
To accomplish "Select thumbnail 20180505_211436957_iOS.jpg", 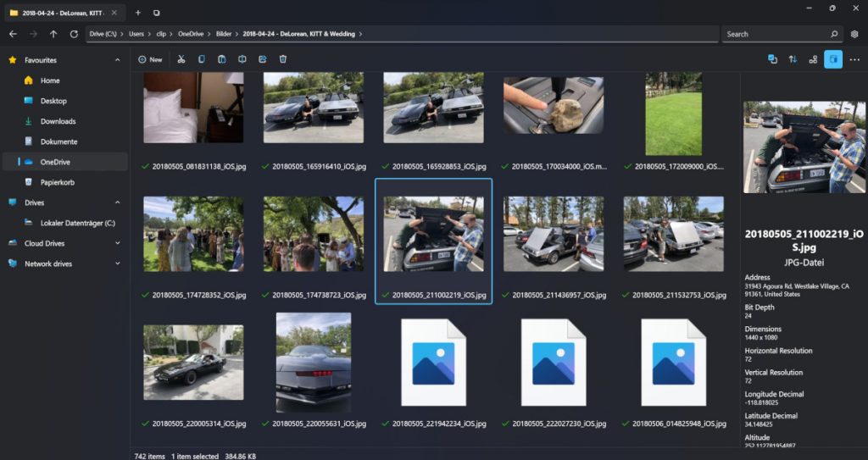I will click(x=554, y=234).
